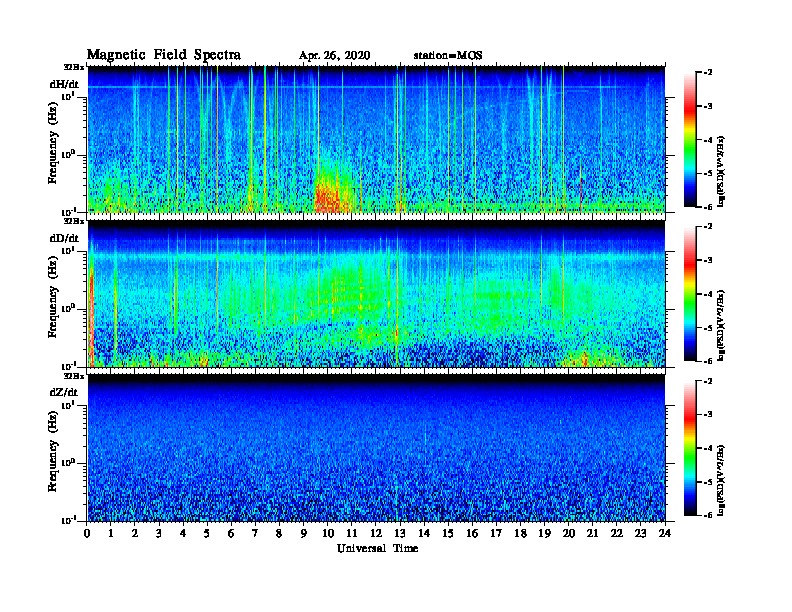This screenshot has height=612, width=792.
Task: Click the "Magnetic Field Spectra" title
Action: point(164,55)
